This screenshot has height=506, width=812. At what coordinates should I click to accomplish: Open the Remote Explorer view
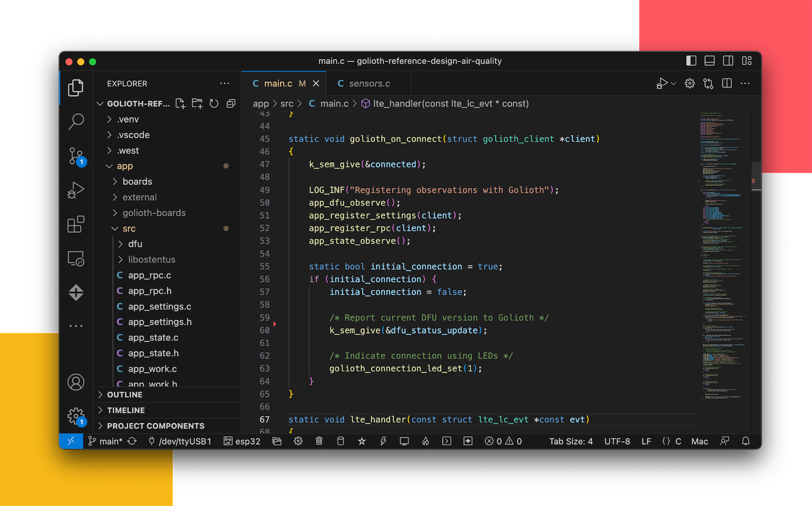pos(76,258)
